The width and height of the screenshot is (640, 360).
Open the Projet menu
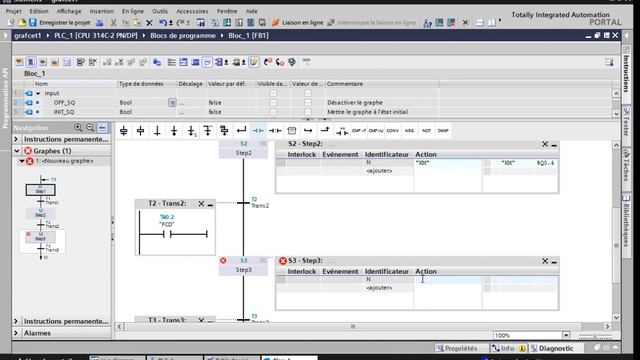13,11
